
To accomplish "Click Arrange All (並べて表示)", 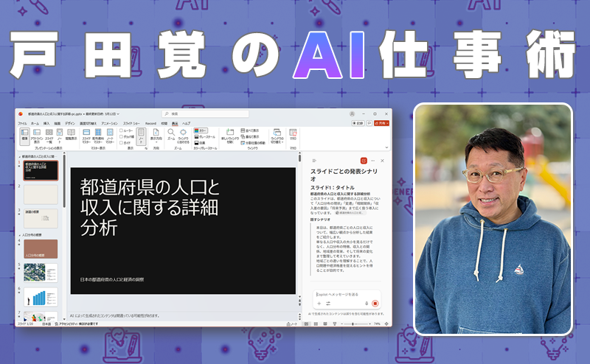I will pos(250,130).
